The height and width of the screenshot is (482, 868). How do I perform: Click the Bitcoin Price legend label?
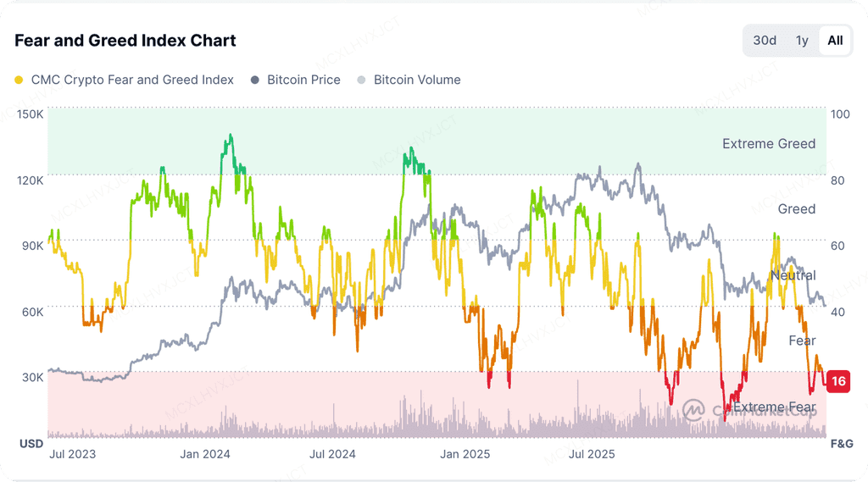[304, 80]
